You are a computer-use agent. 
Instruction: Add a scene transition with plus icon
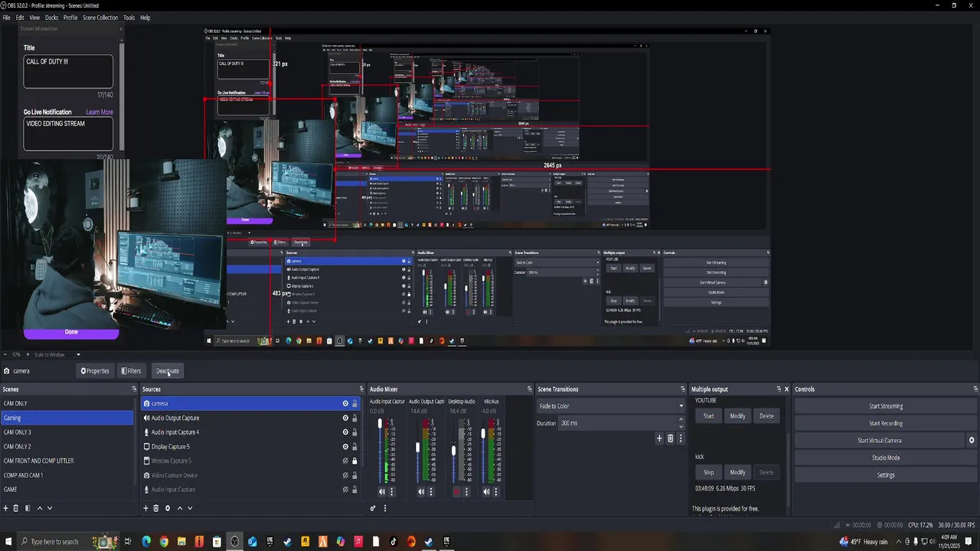pyautogui.click(x=659, y=439)
